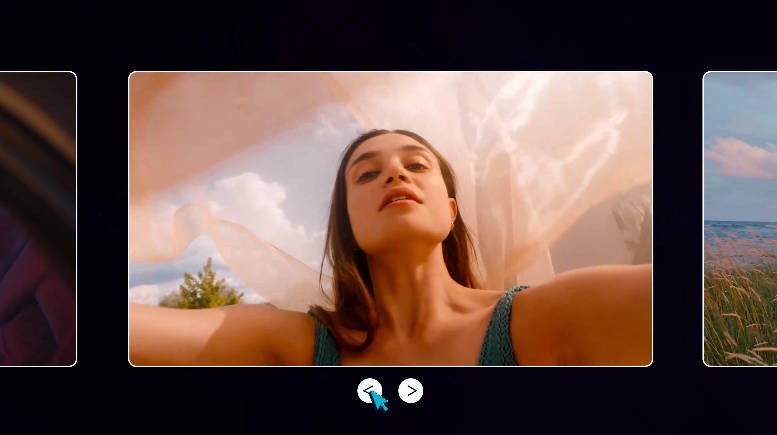Click the green tree in center image

click(x=203, y=285)
